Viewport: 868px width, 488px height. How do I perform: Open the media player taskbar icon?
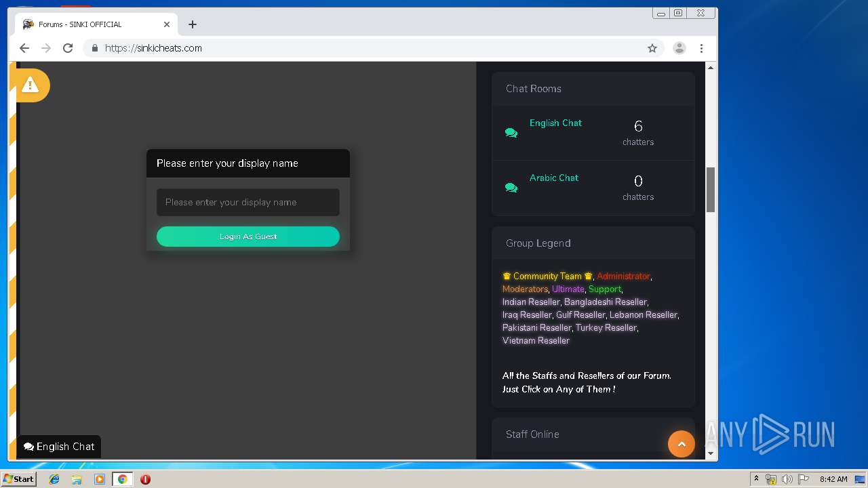pyautogui.click(x=100, y=479)
